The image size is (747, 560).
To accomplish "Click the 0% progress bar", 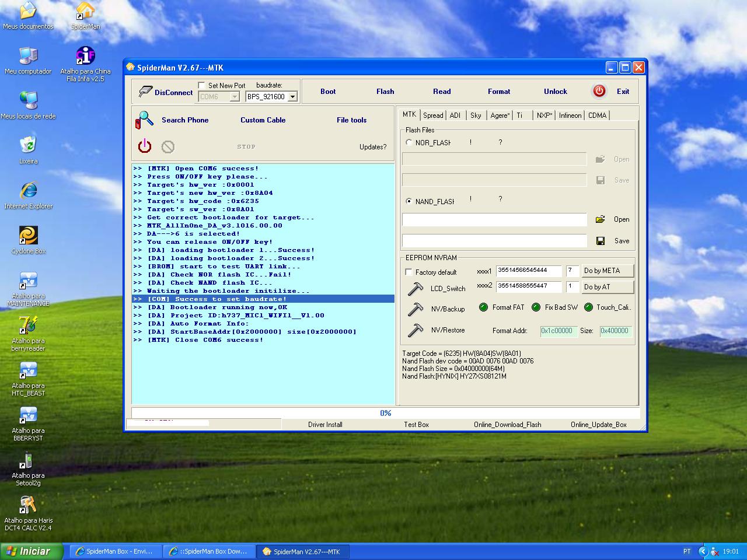I will point(385,413).
